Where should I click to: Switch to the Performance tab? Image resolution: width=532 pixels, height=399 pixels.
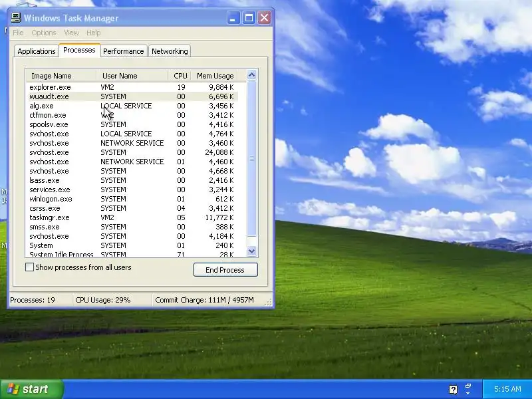point(124,51)
